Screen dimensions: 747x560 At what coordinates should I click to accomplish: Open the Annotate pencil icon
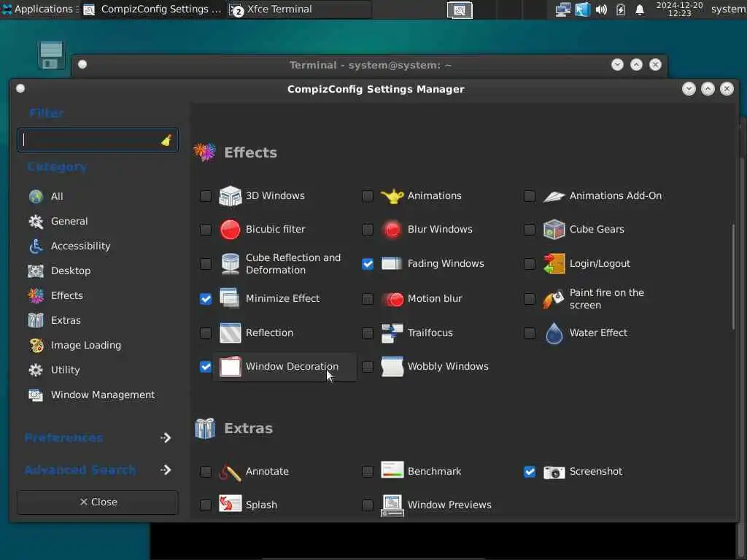point(230,472)
